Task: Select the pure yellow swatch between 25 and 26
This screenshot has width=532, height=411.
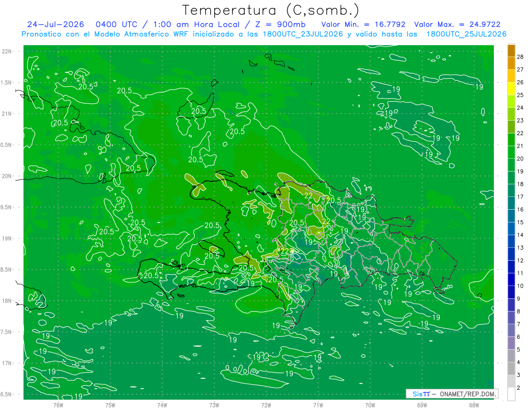Action: (x=511, y=89)
